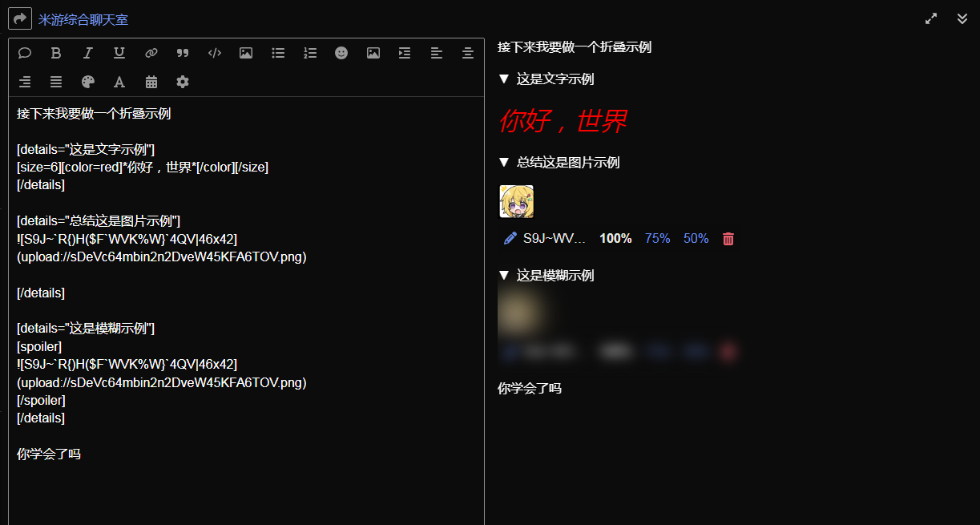Insert preformatted code block

(215, 53)
